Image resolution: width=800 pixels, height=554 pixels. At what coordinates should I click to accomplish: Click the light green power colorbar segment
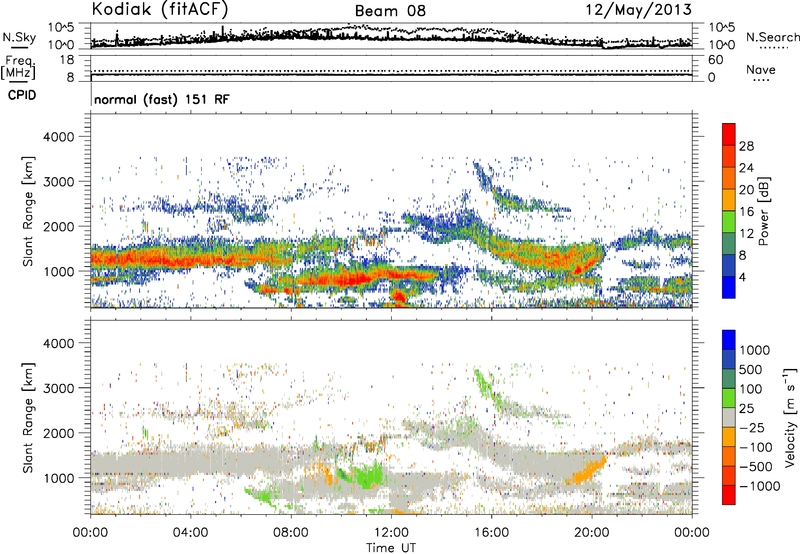coord(729,222)
